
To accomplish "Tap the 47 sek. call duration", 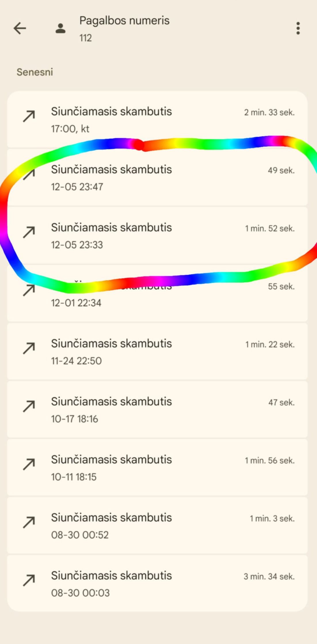I will pyautogui.click(x=281, y=402).
